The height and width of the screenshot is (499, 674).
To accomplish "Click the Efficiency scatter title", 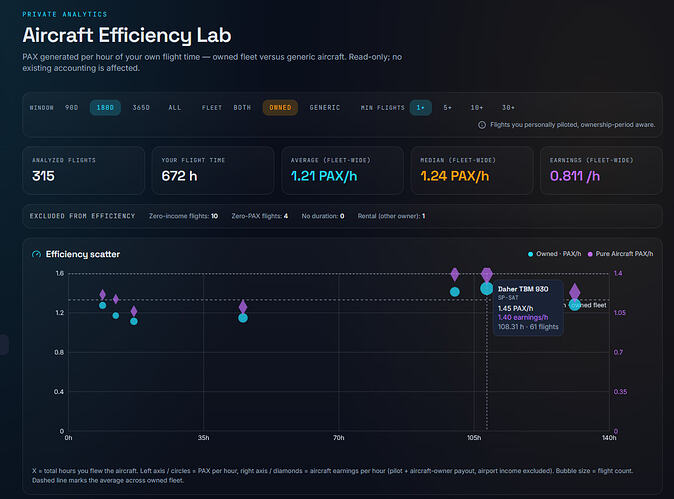I will (83, 254).
